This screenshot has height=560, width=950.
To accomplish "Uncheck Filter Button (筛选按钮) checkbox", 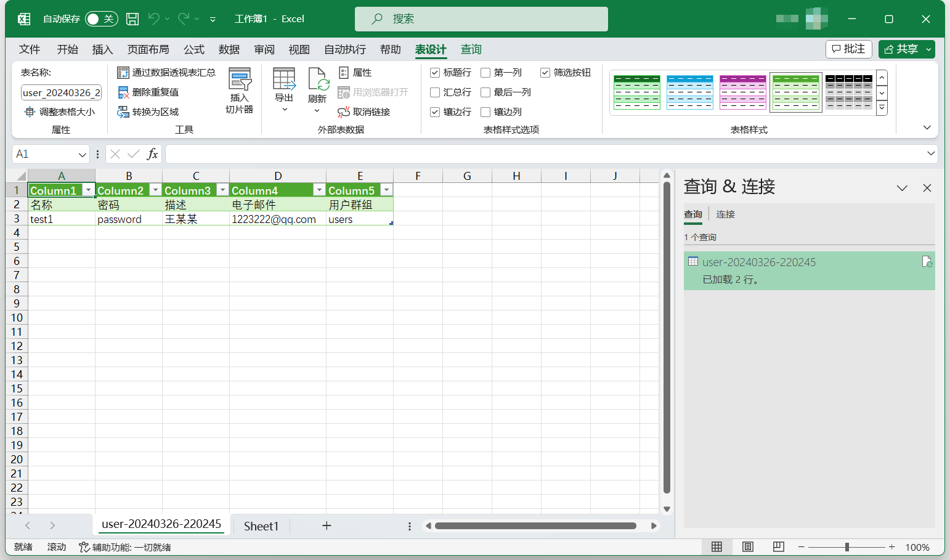I will [x=545, y=73].
